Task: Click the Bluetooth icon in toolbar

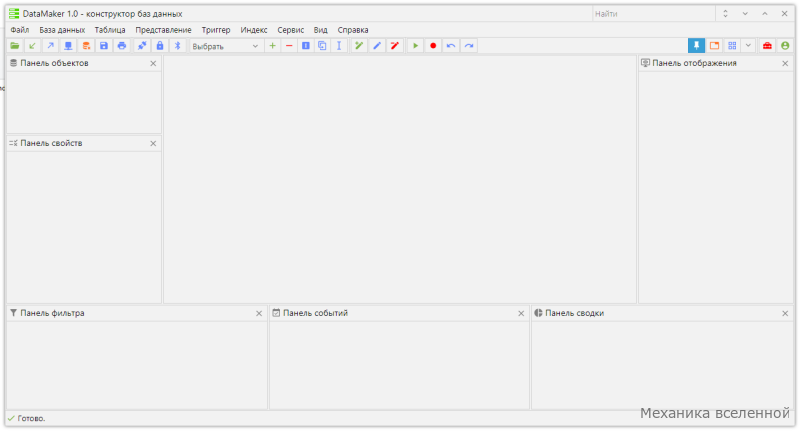Action: [x=178, y=46]
